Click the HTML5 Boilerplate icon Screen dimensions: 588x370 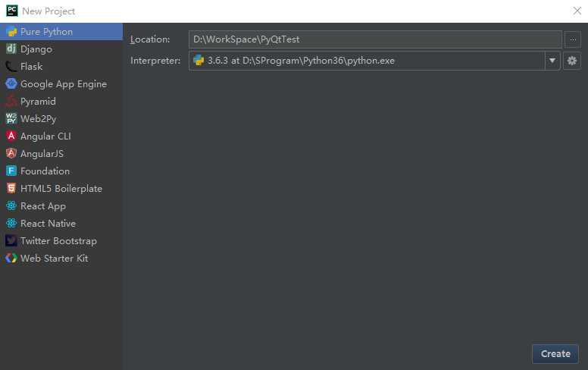click(x=11, y=188)
